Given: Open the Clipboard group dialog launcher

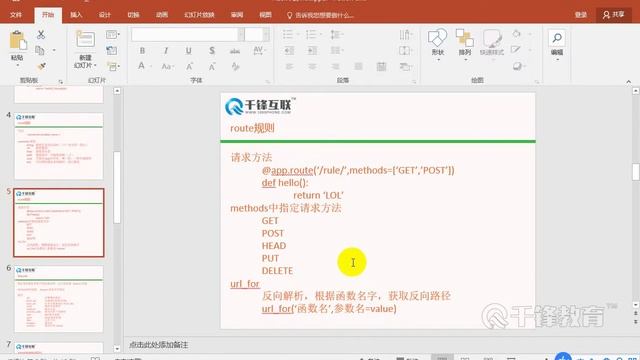Looking at the screenshot, I should pos(60,82).
